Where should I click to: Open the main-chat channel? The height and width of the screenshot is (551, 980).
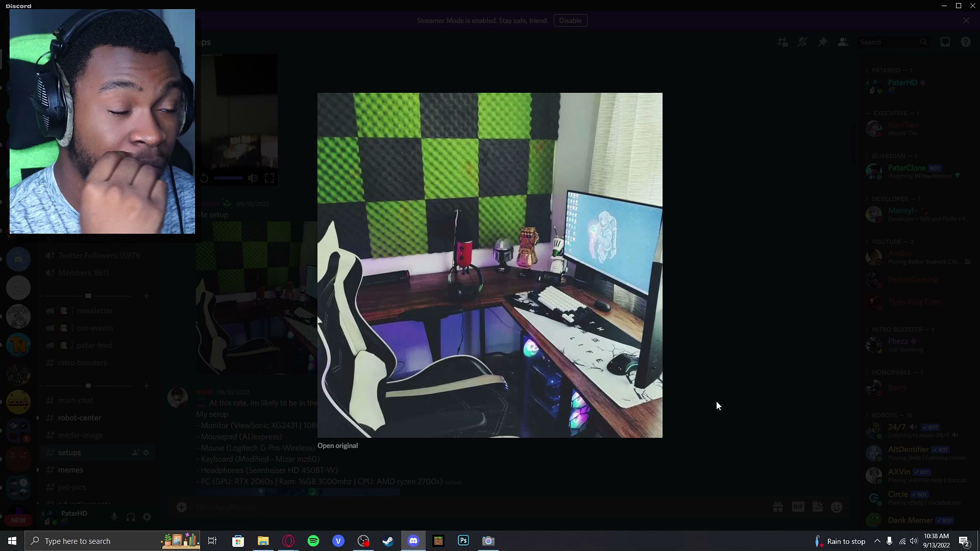click(x=97, y=400)
